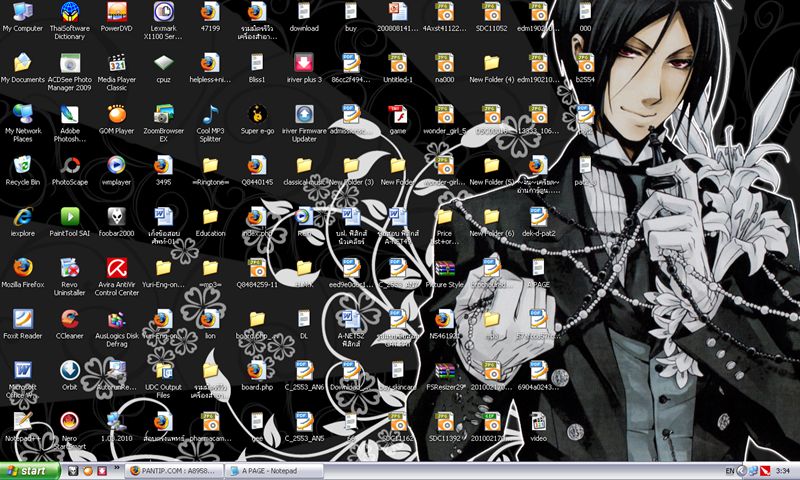Open the My Computer desktop icon

tap(22, 12)
